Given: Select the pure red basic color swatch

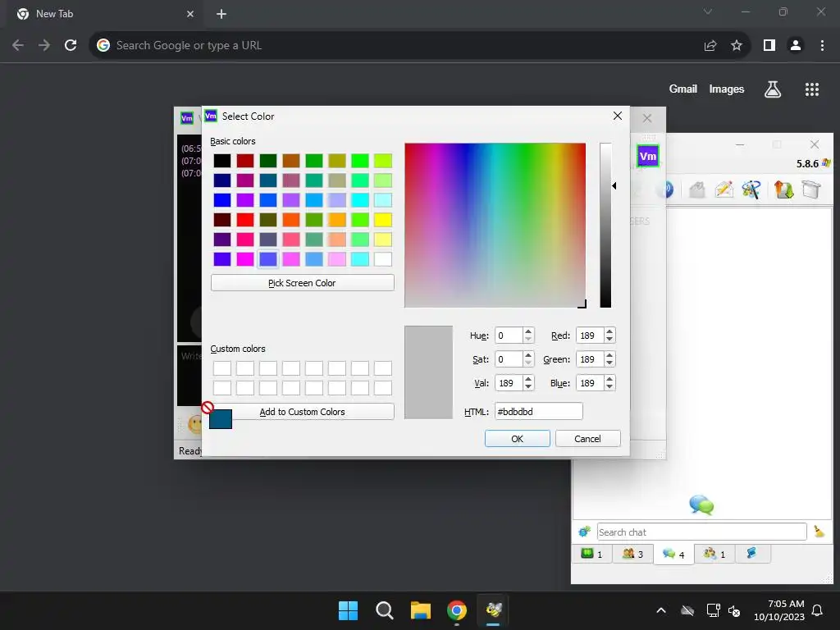Looking at the screenshot, I should (x=245, y=220).
